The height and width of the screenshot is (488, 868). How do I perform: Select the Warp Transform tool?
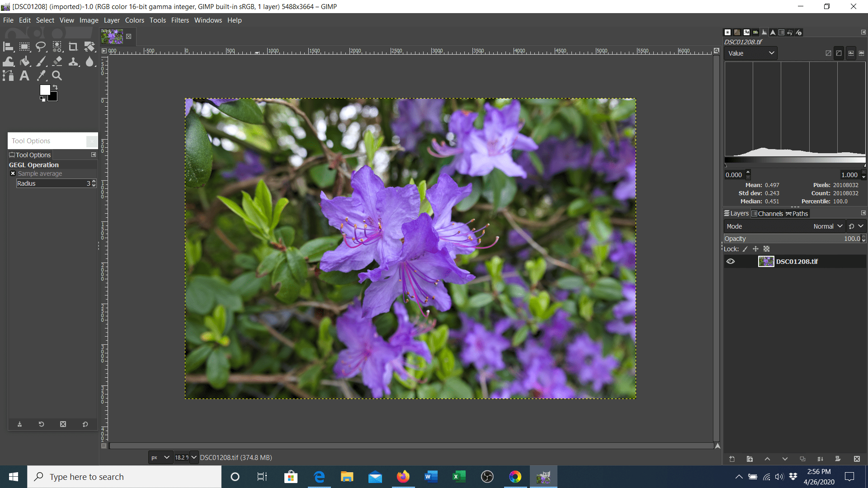8,61
